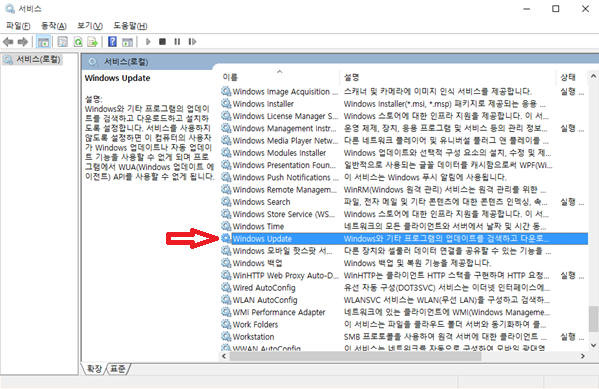The width and height of the screenshot is (599, 389).
Task: Click the gear icon beside WLAN AutoConfig
Action: (x=226, y=300)
